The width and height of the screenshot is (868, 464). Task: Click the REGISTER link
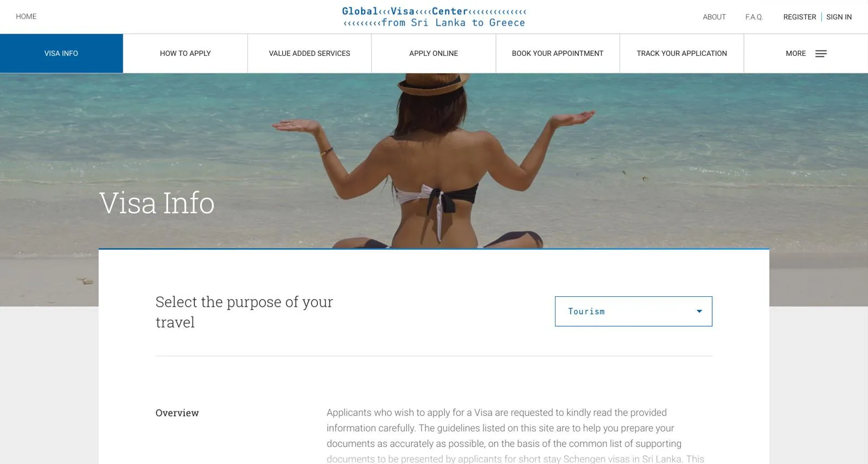coord(800,17)
